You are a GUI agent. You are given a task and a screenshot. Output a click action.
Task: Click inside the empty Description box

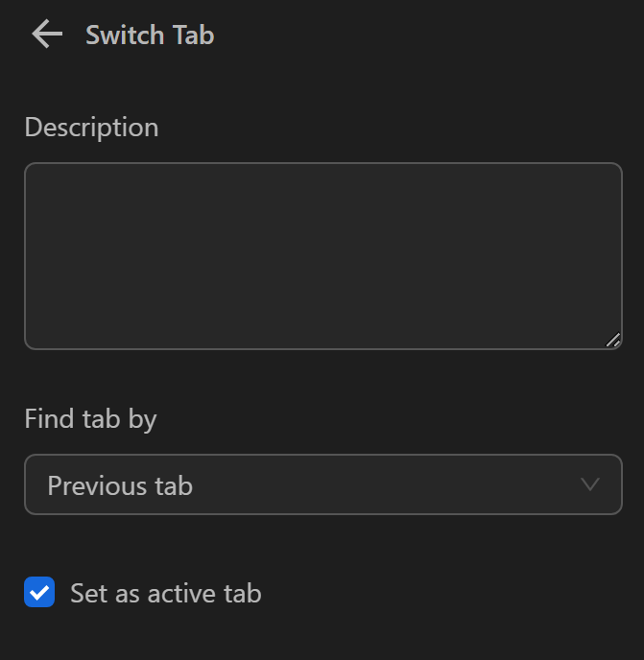[x=322, y=256]
